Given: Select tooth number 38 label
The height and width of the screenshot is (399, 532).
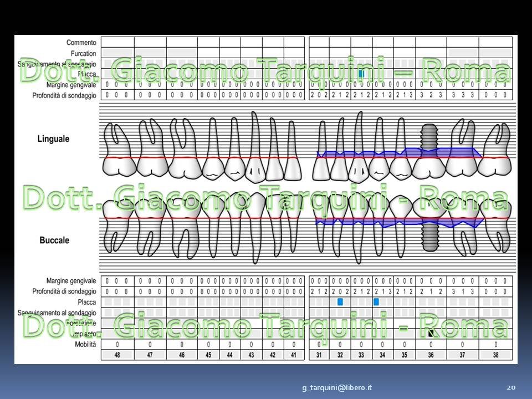Looking at the screenshot, I should [495, 355].
